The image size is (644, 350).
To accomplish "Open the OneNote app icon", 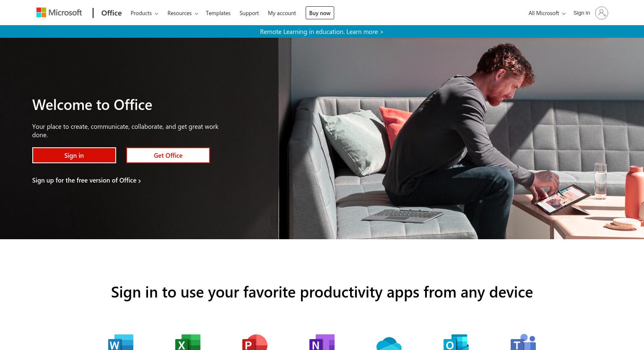I will (x=322, y=342).
